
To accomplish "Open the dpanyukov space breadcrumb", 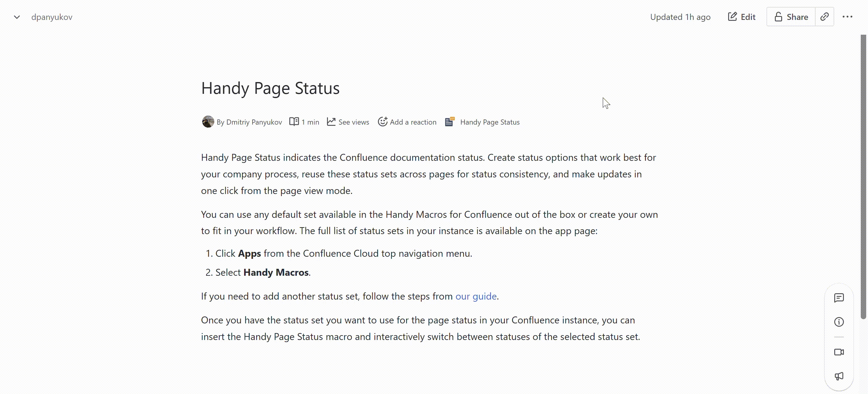I will click(x=52, y=17).
